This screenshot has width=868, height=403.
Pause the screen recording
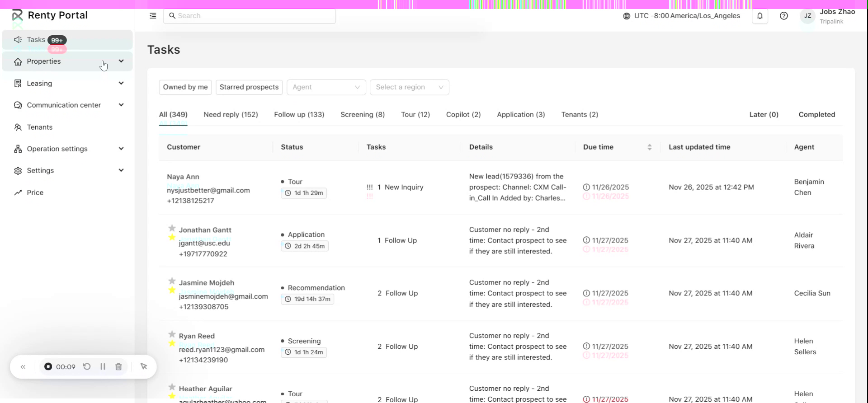tap(103, 367)
